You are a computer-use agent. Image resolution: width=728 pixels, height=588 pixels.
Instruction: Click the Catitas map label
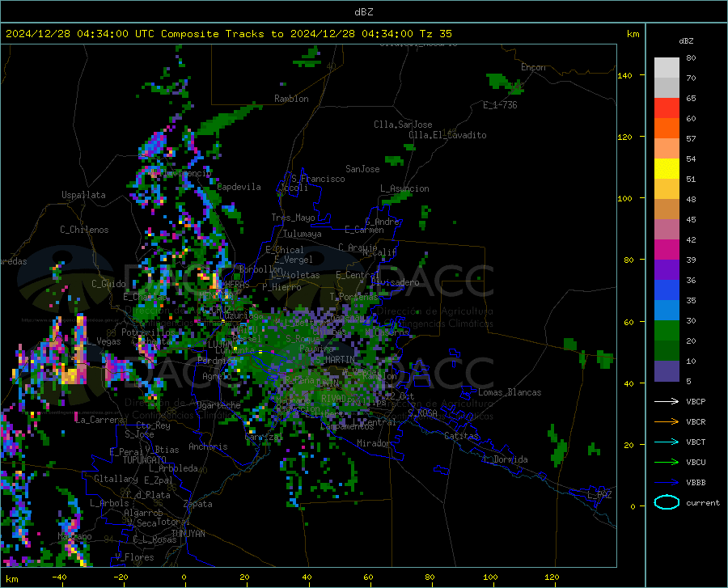pyautogui.click(x=461, y=436)
